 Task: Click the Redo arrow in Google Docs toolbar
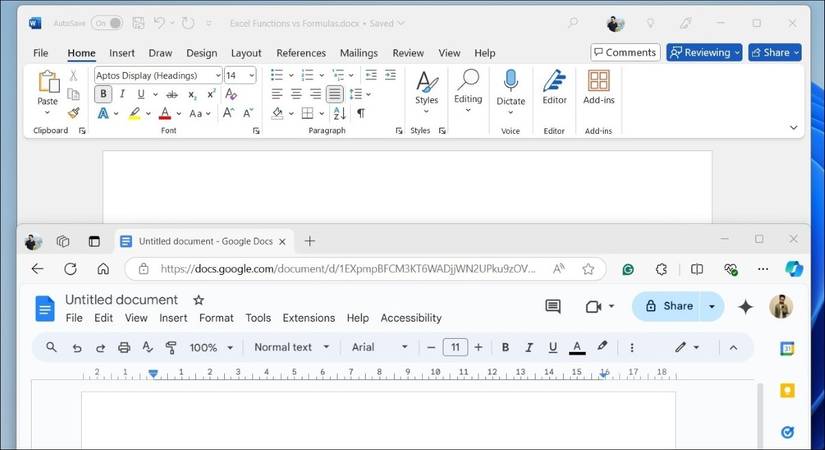(x=100, y=347)
